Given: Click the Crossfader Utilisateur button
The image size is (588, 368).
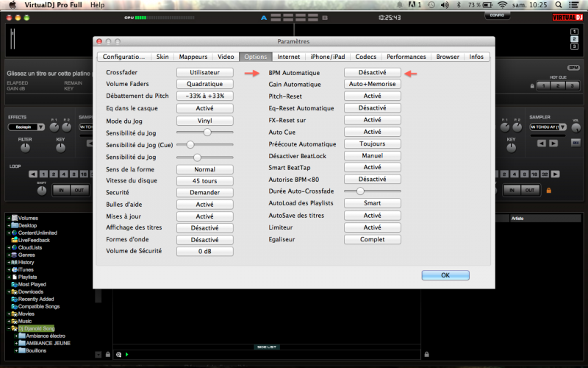Looking at the screenshot, I should (x=204, y=73).
